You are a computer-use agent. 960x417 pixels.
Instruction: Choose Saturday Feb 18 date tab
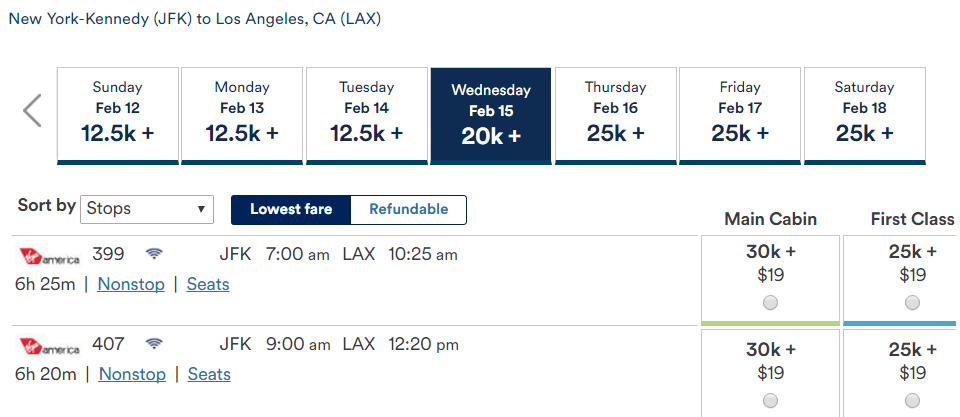[864, 115]
